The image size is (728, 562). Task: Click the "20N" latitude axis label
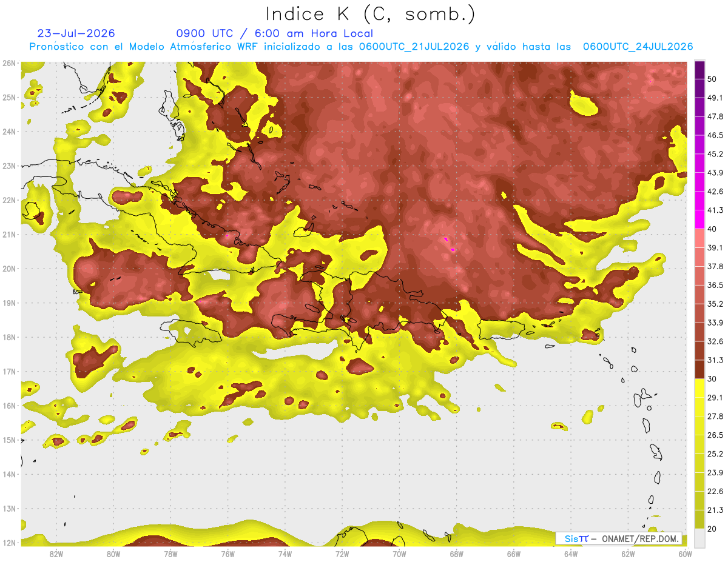point(9,269)
